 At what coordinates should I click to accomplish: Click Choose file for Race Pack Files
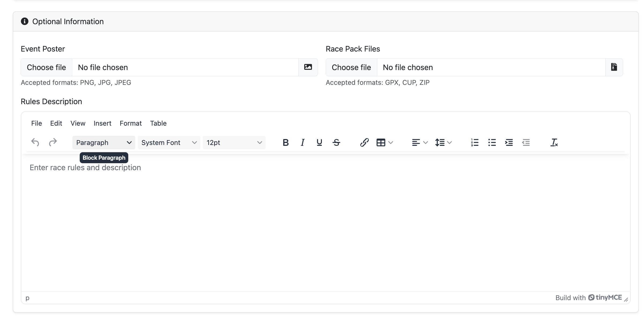(x=352, y=67)
